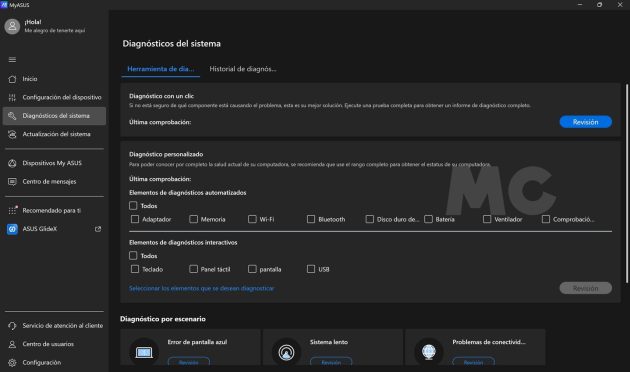This screenshot has height=372, width=630.
Task: Check Todos under interactive diagnostics
Action: tap(133, 255)
